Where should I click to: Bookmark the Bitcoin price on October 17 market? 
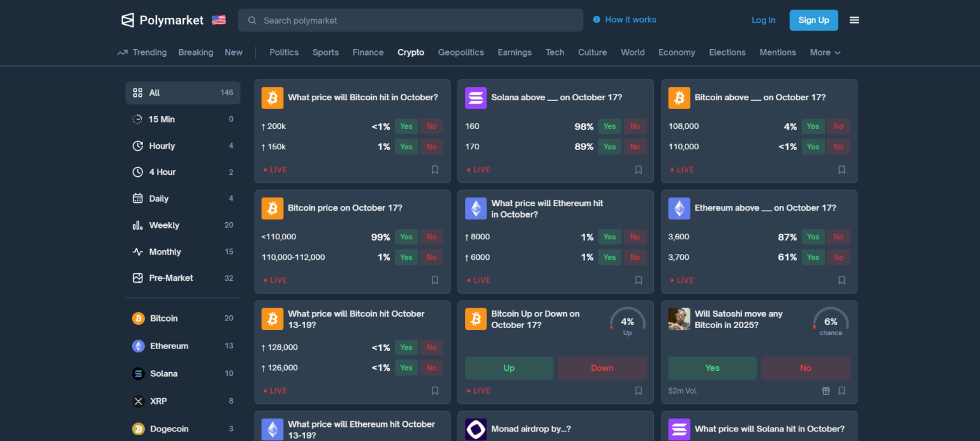[434, 280]
